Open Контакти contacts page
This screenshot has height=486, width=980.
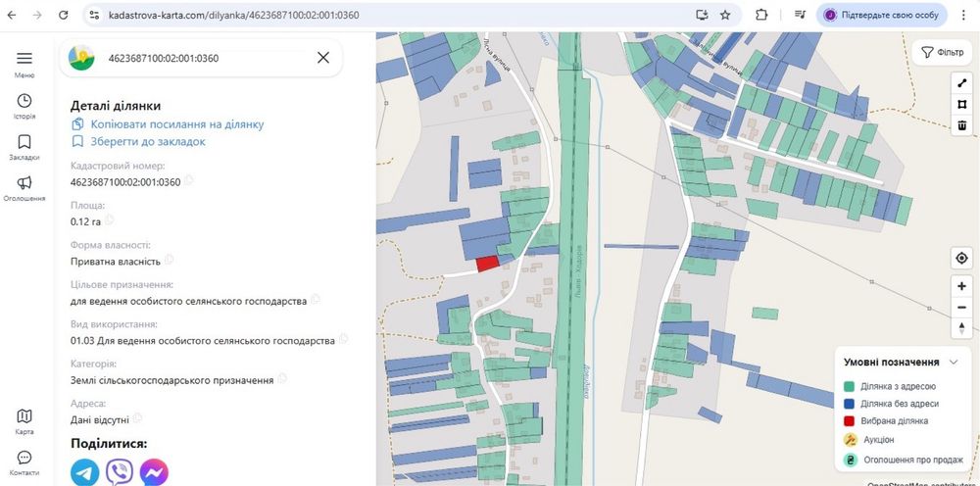[x=24, y=458]
